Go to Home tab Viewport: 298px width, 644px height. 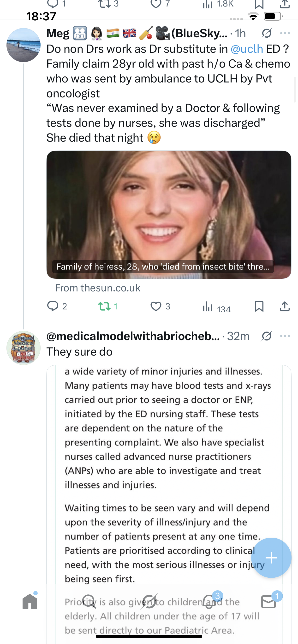point(30,602)
